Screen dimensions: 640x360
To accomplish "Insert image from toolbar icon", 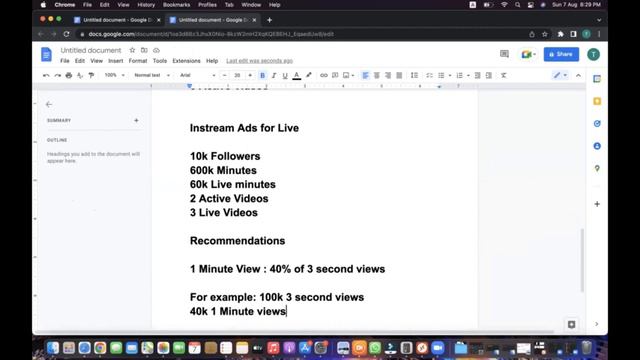I will tap(346, 75).
